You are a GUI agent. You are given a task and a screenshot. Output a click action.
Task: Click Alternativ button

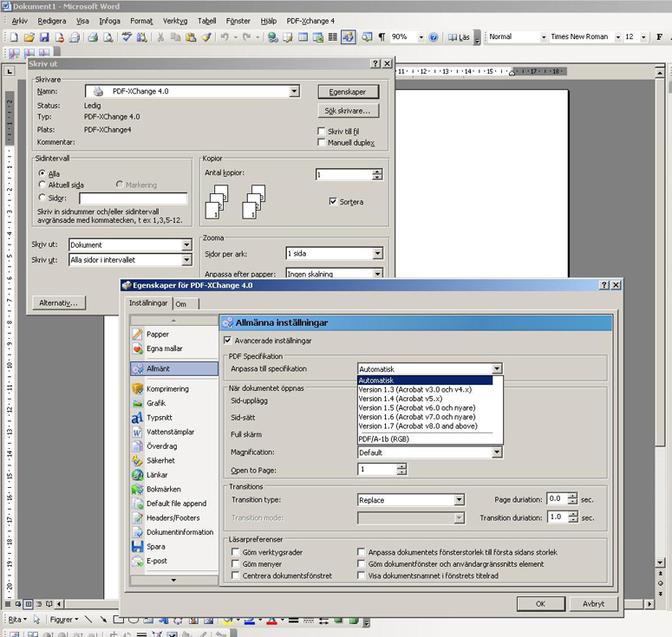tap(59, 302)
